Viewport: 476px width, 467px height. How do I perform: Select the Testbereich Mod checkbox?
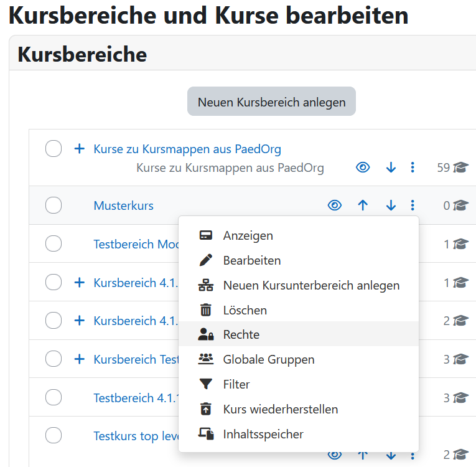point(54,243)
